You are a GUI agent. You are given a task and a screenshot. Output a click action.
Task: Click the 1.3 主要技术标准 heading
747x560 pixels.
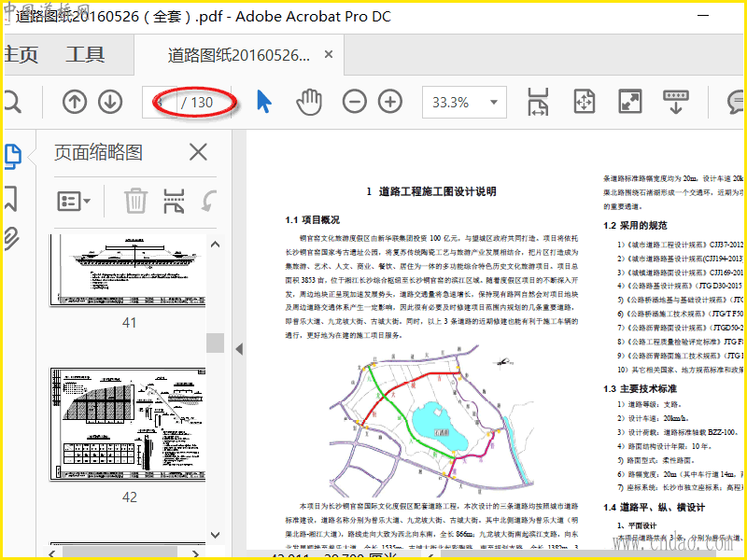pos(640,388)
